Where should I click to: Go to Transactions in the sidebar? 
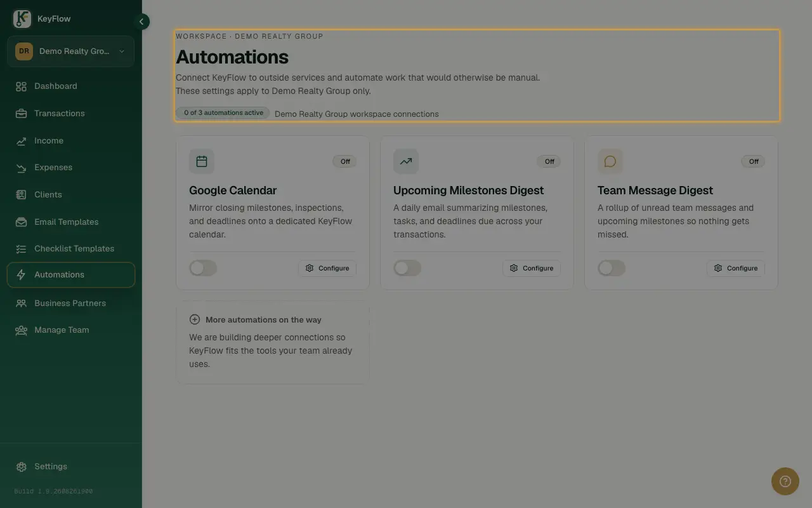pos(70,114)
